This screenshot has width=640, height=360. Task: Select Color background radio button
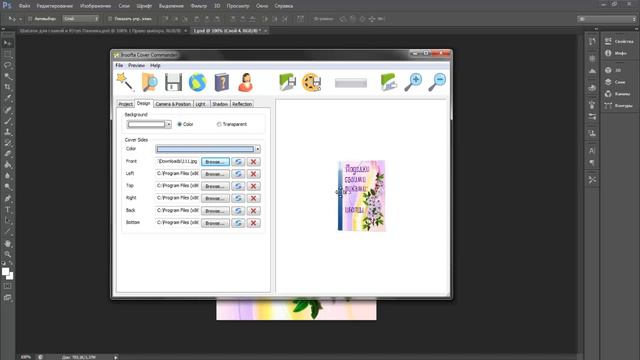click(x=180, y=124)
